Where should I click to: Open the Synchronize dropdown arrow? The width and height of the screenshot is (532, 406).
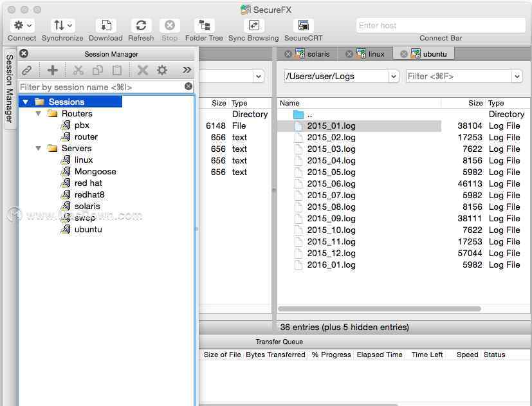pyautogui.click(x=70, y=26)
